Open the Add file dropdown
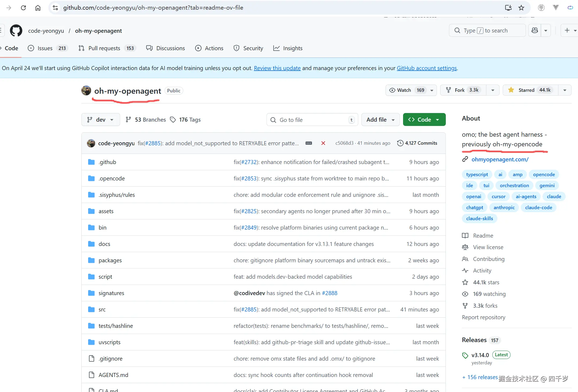578x392 pixels. click(x=380, y=119)
